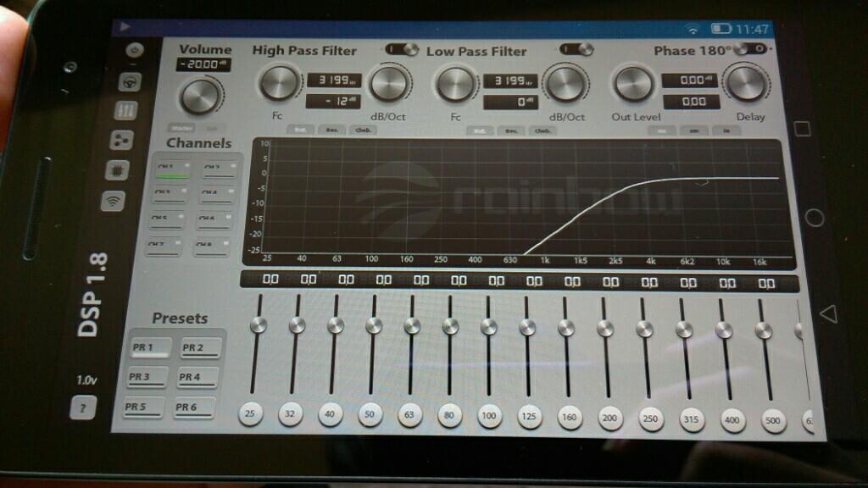Choose Bes. type for High Pass Filter
This screenshot has width=868, height=488.
click(x=332, y=130)
